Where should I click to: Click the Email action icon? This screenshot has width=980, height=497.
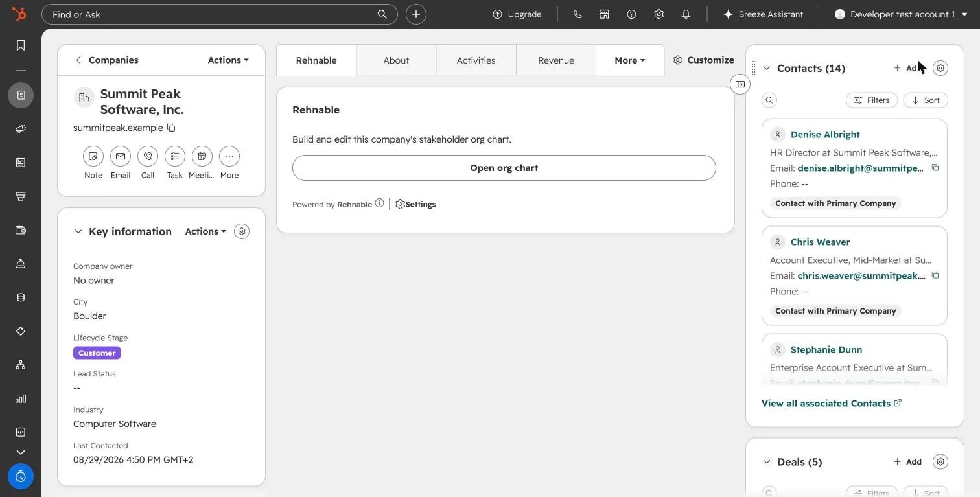(x=121, y=156)
